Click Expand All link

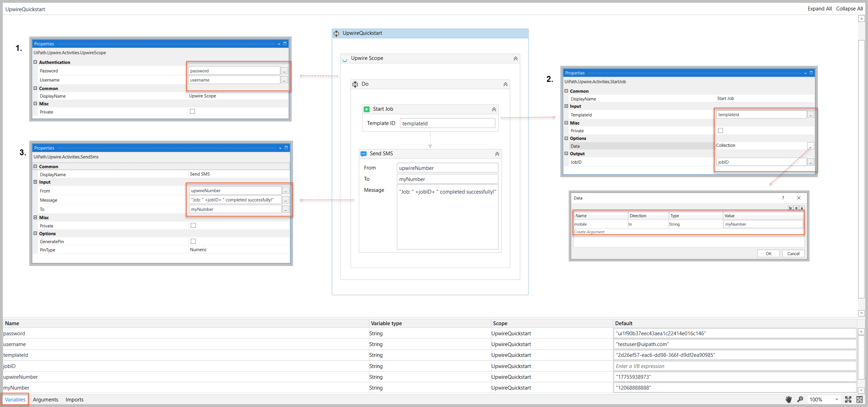coord(820,9)
